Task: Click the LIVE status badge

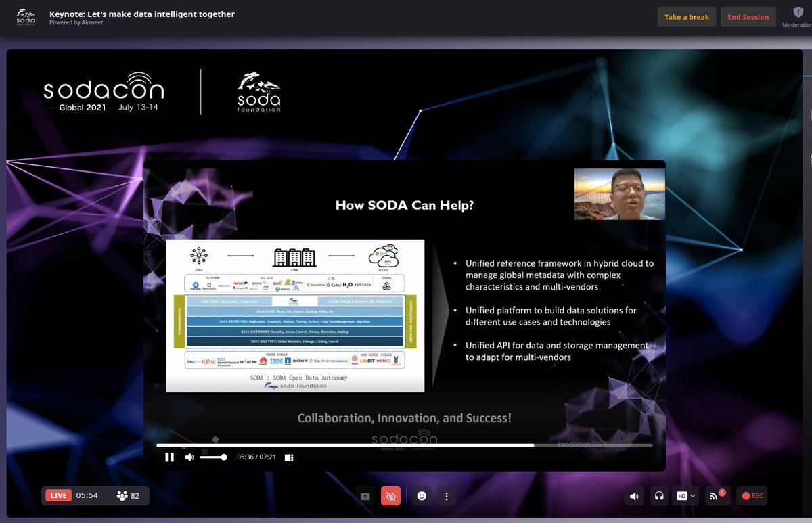Action: pyautogui.click(x=59, y=495)
